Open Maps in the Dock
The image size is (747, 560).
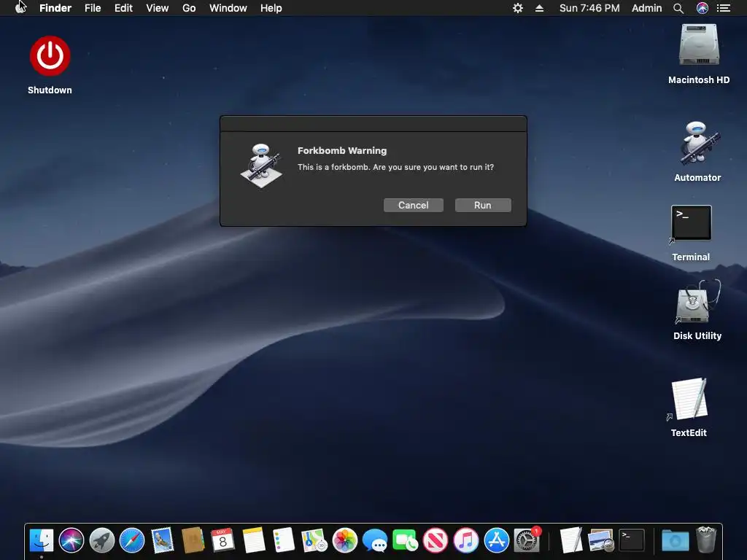314,540
